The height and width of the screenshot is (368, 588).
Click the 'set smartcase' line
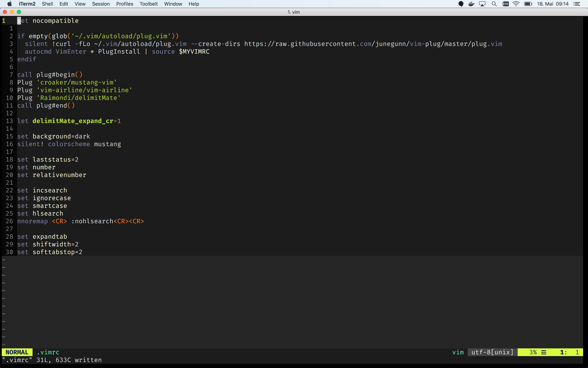[x=42, y=206]
